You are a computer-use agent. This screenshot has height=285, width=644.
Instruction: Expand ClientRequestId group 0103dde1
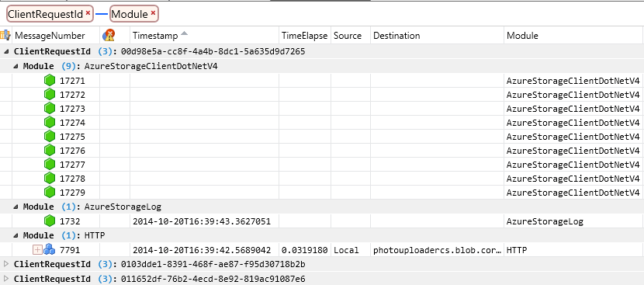[x=5, y=263]
